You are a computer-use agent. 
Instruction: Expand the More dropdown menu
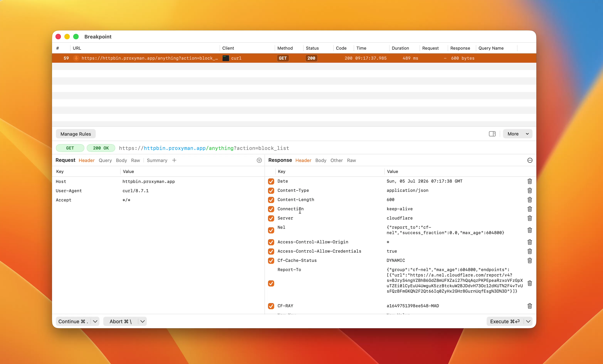coord(518,134)
